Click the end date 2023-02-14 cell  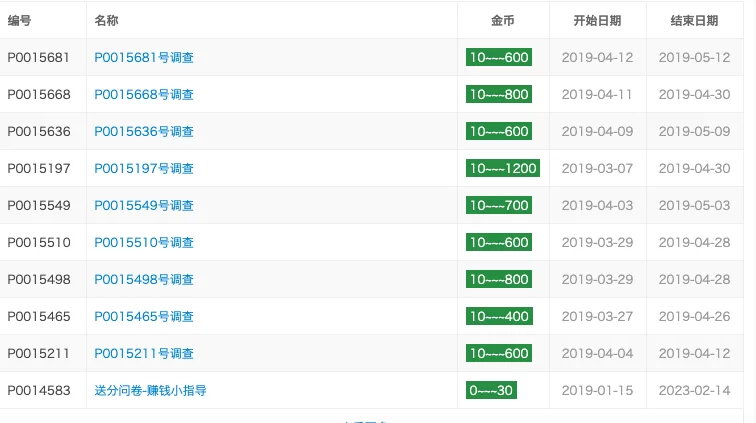click(694, 391)
